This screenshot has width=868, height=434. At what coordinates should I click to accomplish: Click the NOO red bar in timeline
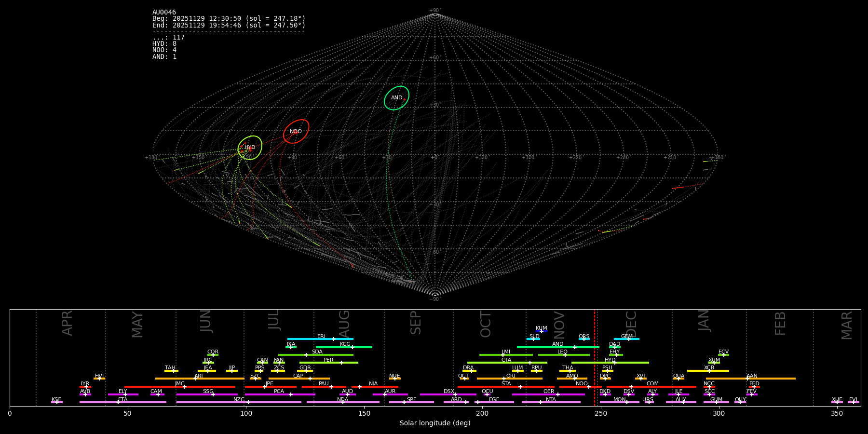point(580,387)
